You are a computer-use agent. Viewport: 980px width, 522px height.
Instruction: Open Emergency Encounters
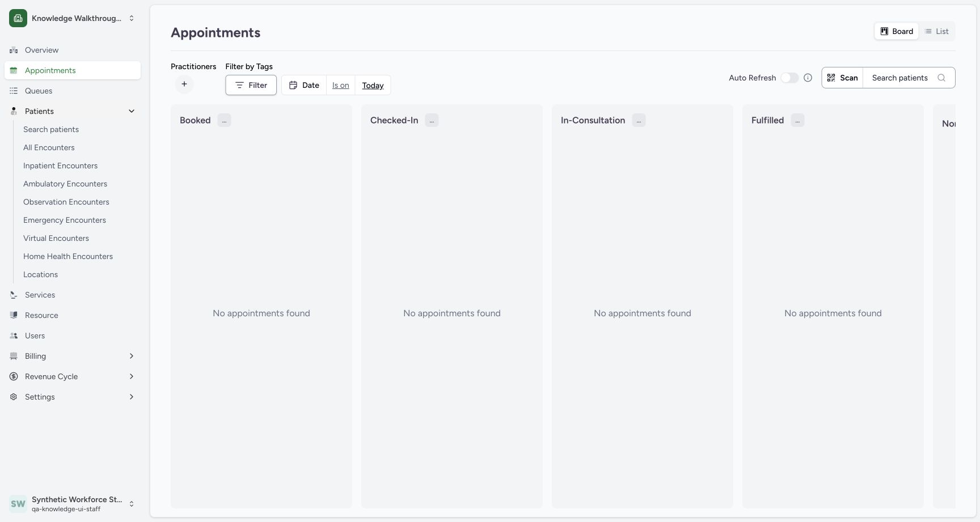click(x=65, y=220)
